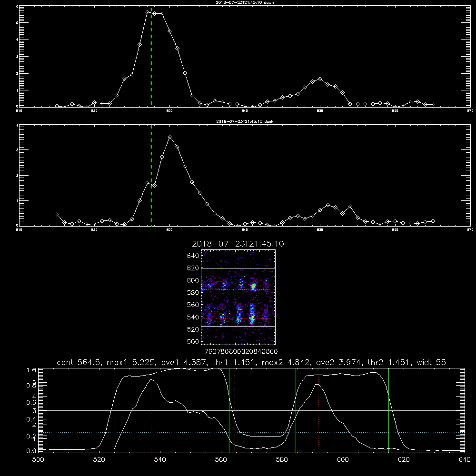Click the left red dotted peak line near 537
This screenshot has height=476, width=476.
point(151,410)
